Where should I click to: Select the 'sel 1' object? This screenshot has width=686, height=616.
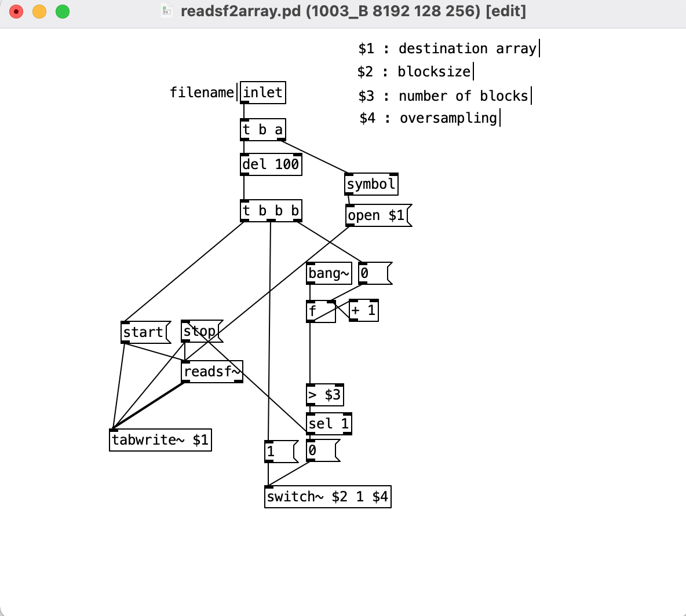tap(329, 424)
